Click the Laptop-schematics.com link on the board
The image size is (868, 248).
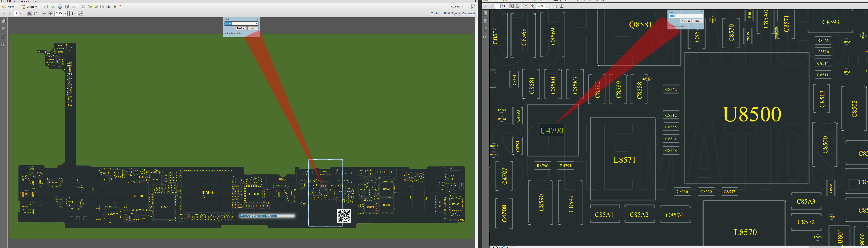click(x=258, y=216)
